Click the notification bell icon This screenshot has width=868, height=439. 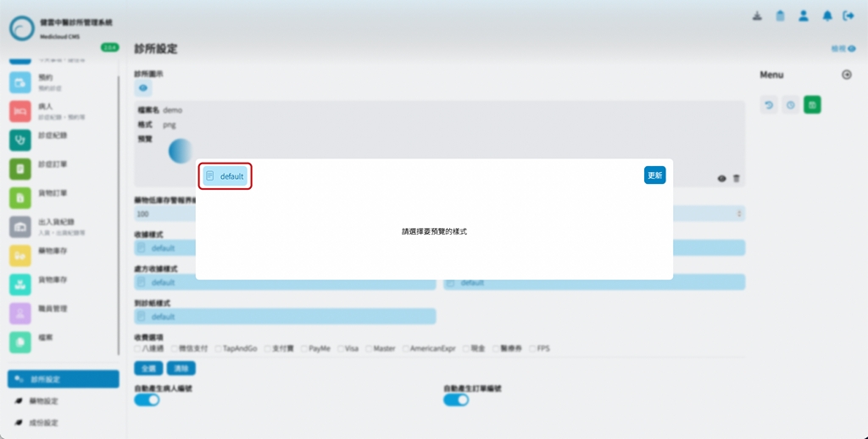tap(827, 16)
